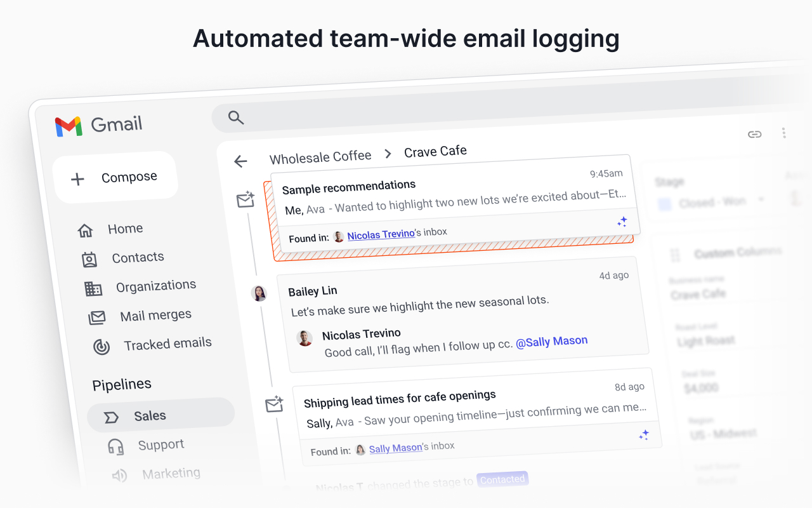Open Nicolas Trevino's inbox link

click(381, 234)
